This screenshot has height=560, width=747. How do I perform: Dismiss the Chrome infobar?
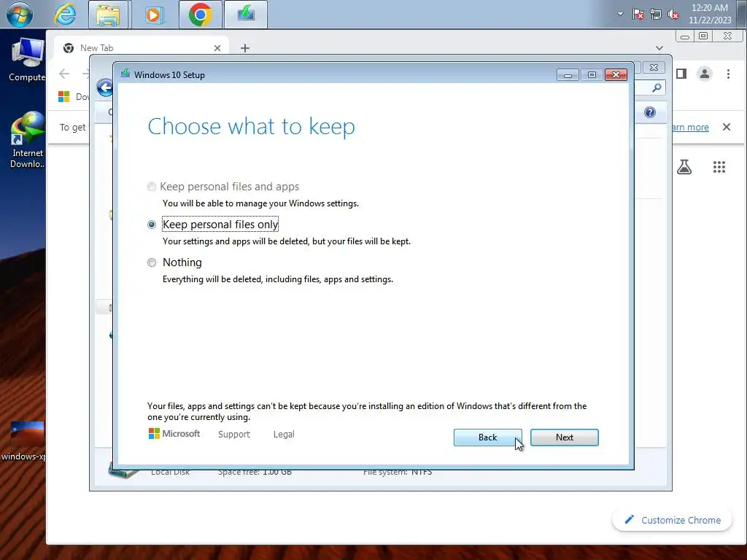pos(727,127)
